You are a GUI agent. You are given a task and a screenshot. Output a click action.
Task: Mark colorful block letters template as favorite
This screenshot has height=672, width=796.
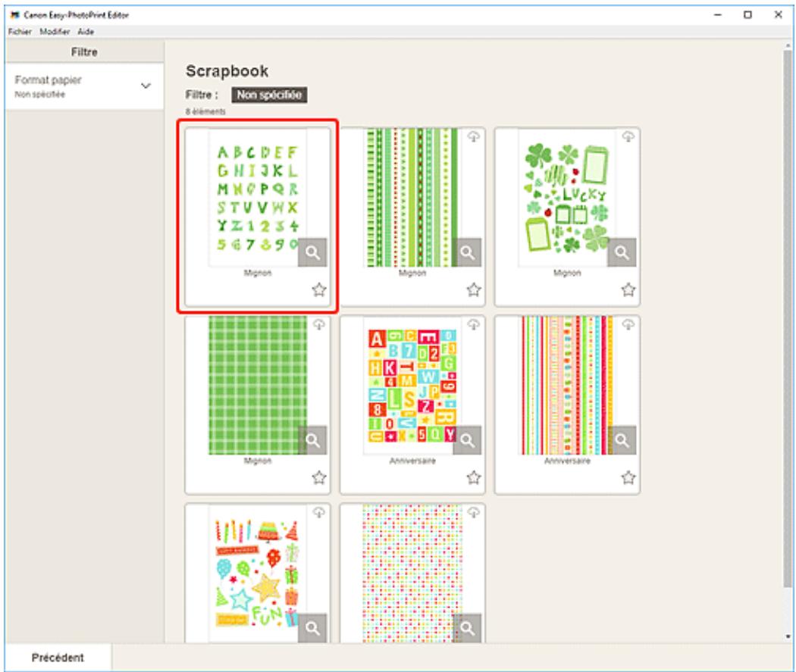coord(474,477)
